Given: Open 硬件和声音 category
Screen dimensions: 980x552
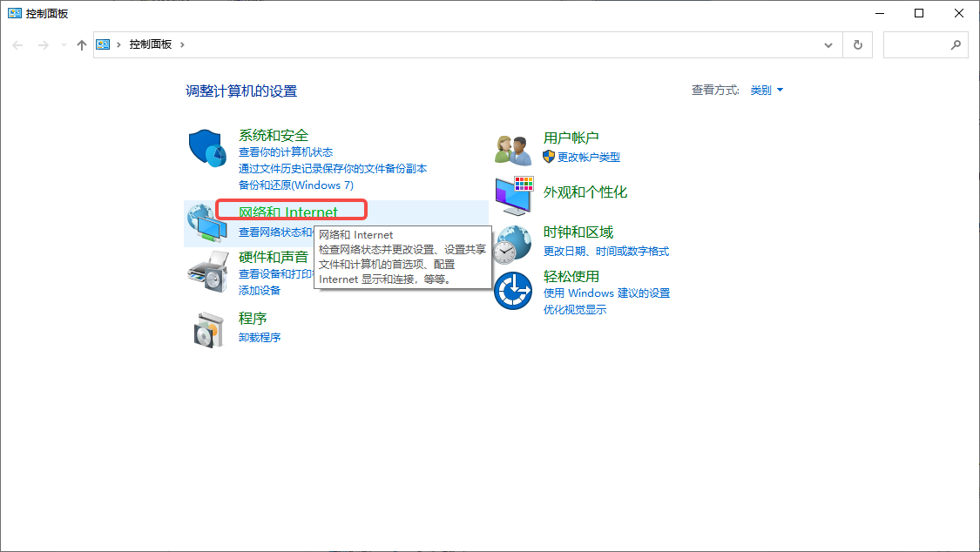Looking at the screenshot, I should 274,257.
